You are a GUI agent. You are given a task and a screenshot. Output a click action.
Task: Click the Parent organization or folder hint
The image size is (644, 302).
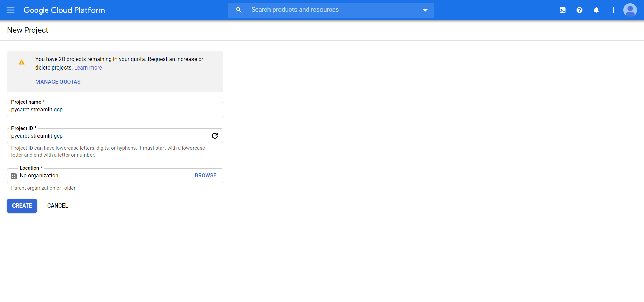coord(43,188)
